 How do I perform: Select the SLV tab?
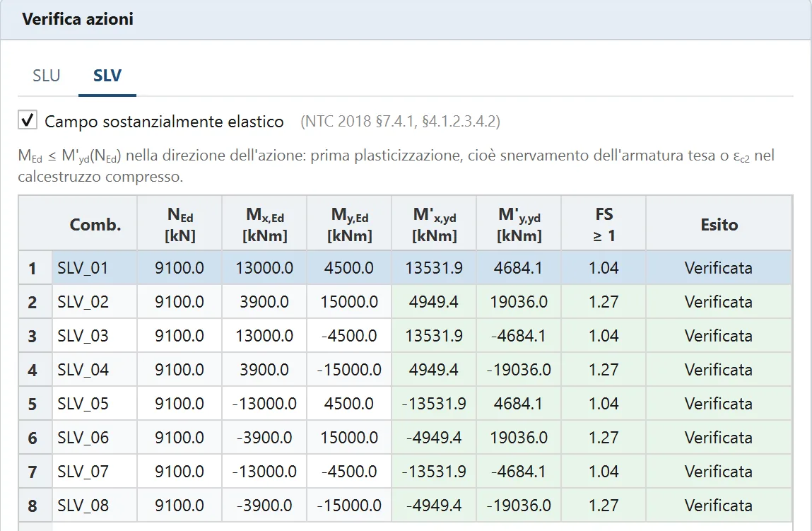point(107,76)
